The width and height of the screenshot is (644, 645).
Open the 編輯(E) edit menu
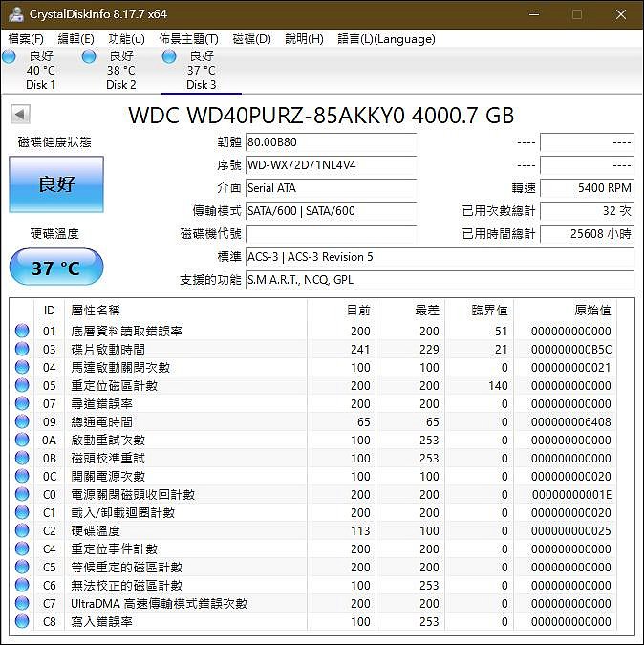(x=75, y=39)
